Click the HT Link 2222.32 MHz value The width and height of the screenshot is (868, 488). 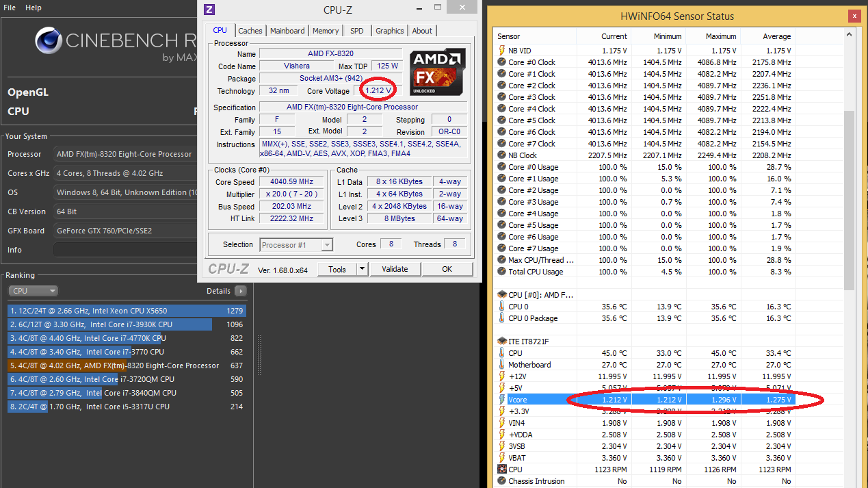292,218
